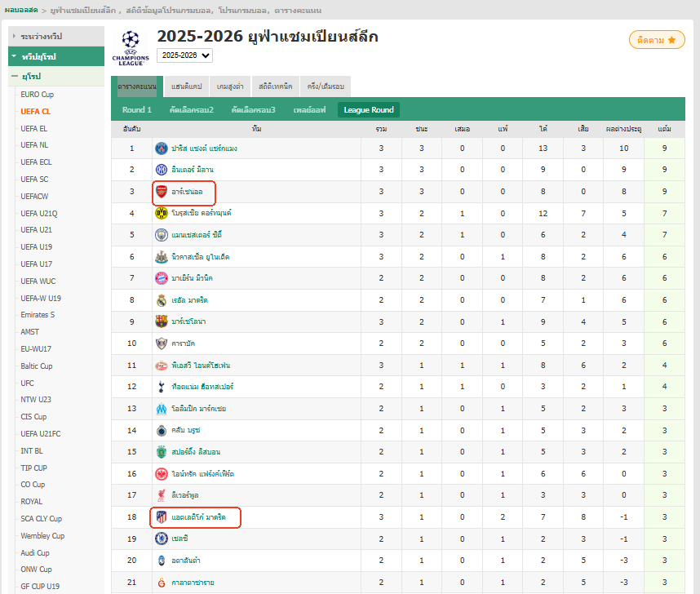
Task: Click the Bayern Munich club crest
Action: (161, 278)
